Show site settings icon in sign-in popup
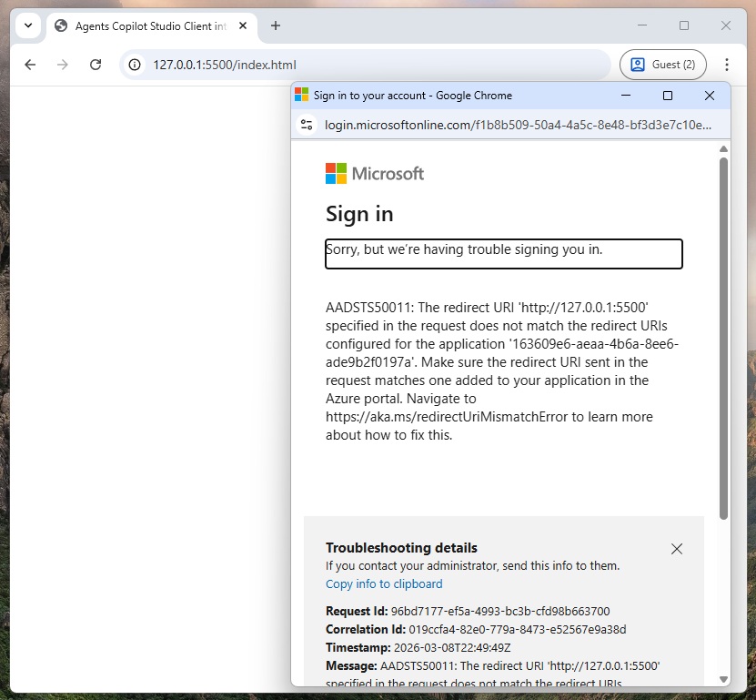 coord(307,125)
